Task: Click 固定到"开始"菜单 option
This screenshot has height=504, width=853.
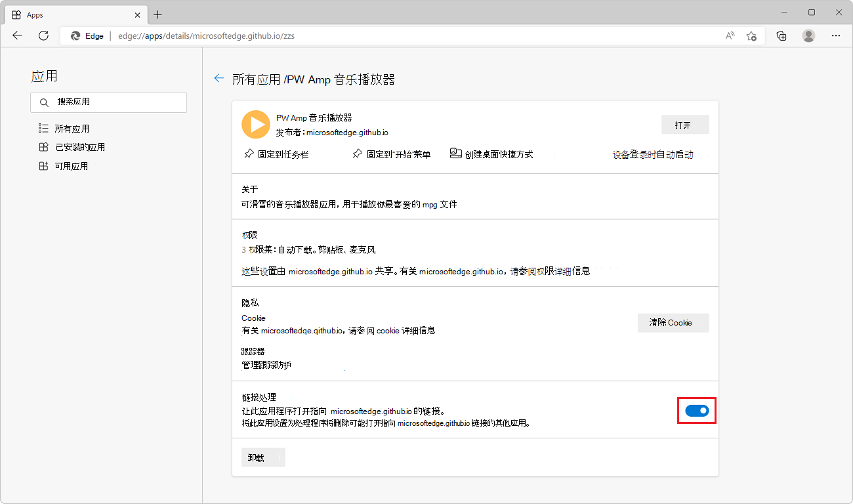Action: coord(391,154)
